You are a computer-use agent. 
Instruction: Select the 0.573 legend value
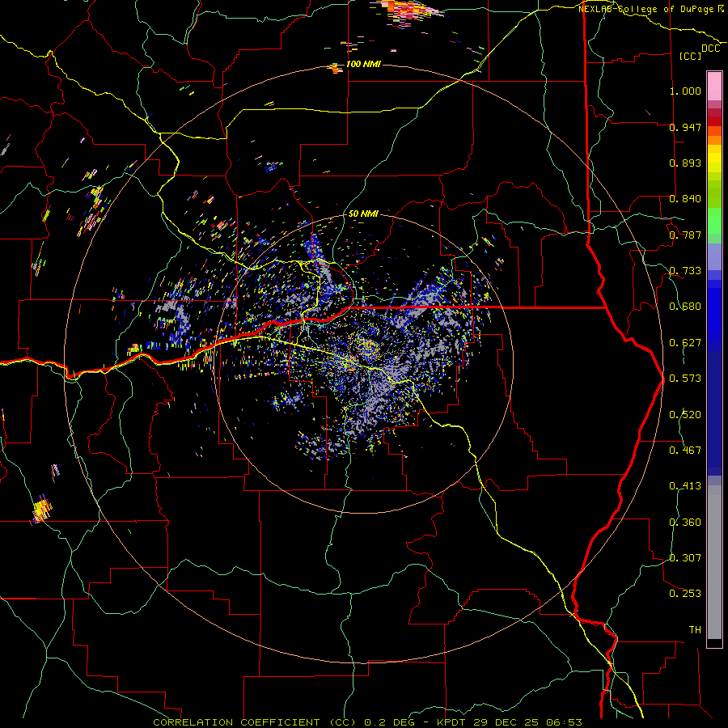(x=685, y=379)
